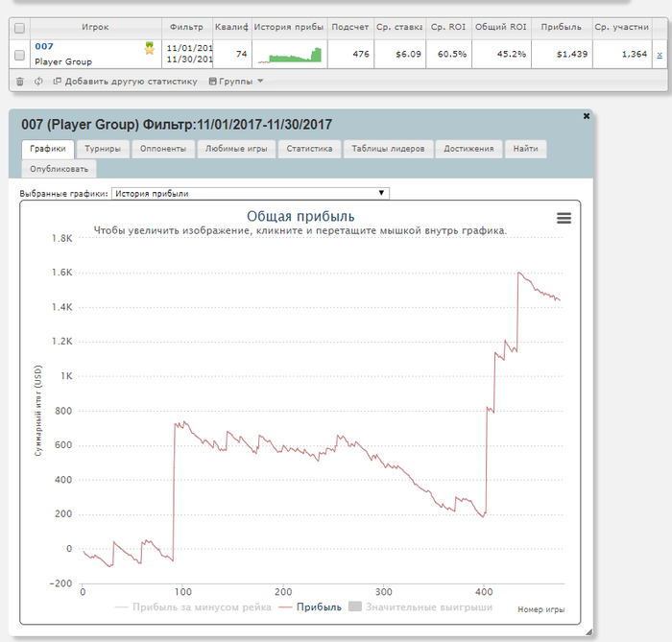Screen dimensions: 672x642
Task: Sort by the Игрок column header
Action: click(96, 28)
